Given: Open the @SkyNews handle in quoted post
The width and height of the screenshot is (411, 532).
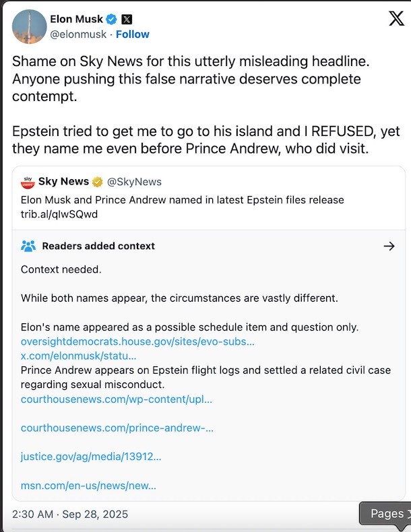Looking at the screenshot, I should click(x=133, y=182).
